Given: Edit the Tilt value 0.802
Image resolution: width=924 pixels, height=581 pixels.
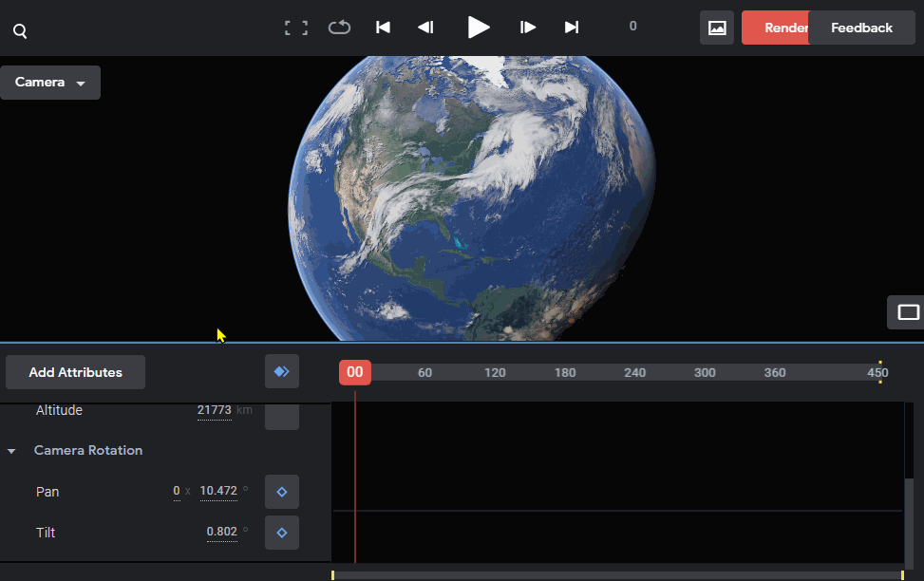Looking at the screenshot, I should tap(221, 532).
